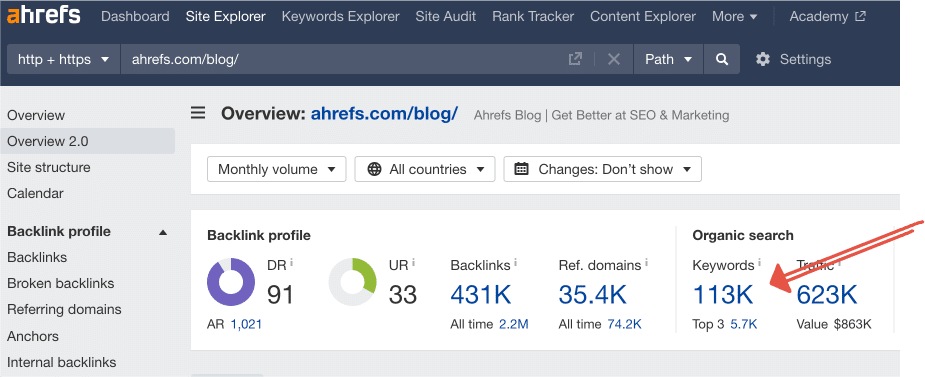Click the calendar icon in Changes dropdown
Image resolution: width=925 pixels, height=377 pixels.
tap(521, 169)
